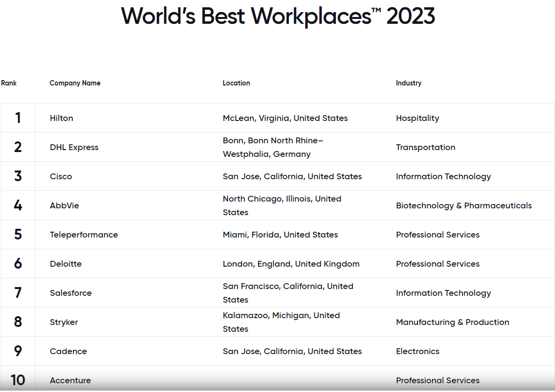Image resolution: width=555 pixels, height=392 pixels.
Task: Click Bonn North Rhine-Westphalia, Germany location
Action: [273, 147]
